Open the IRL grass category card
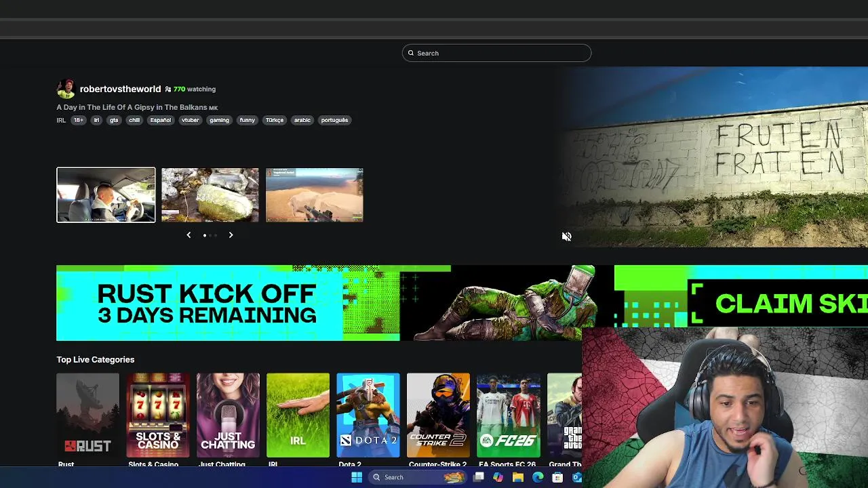The width and height of the screenshot is (868, 488). [298, 415]
